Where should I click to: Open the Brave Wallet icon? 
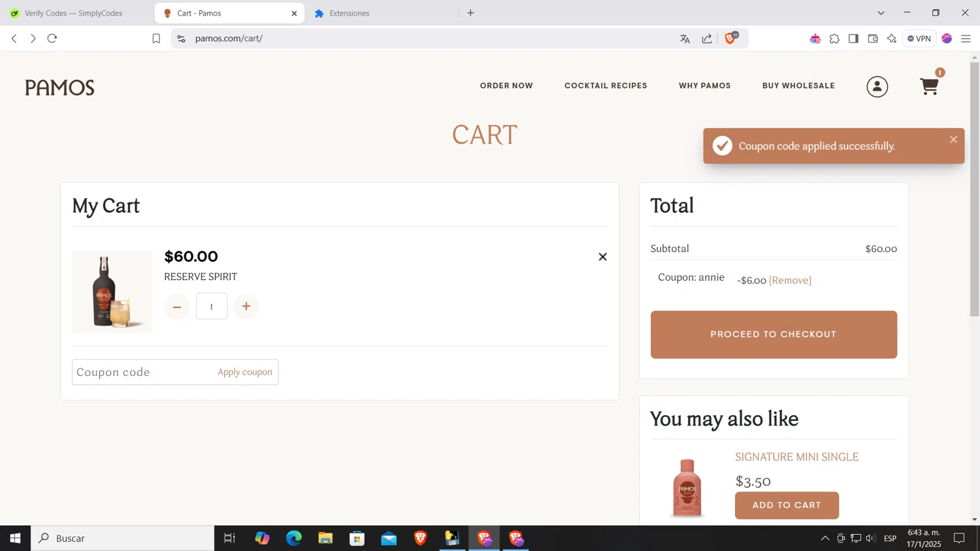[872, 39]
